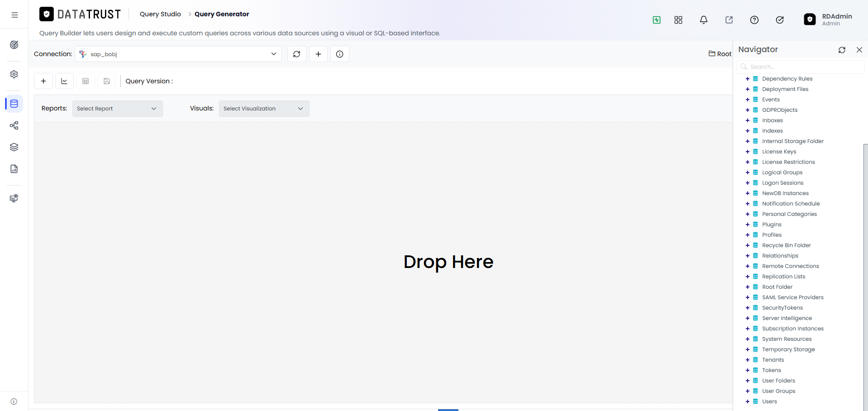Screen dimensions: 868x411
Task: Open the Select Report dropdown
Action: click(x=118, y=109)
